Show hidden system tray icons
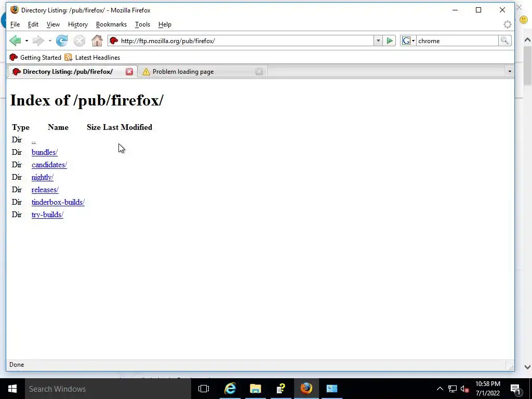This screenshot has width=532, height=399. point(440,389)
